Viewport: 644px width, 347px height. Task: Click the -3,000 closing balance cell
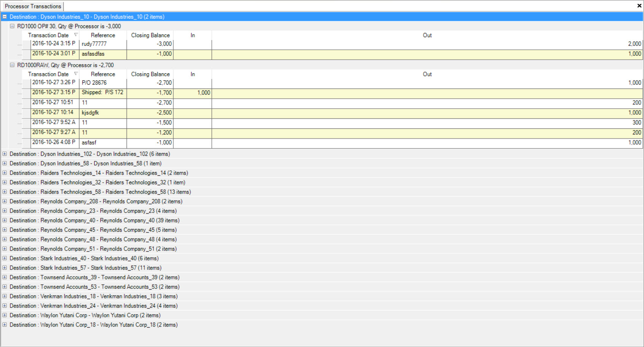click(x=150, y=44)
